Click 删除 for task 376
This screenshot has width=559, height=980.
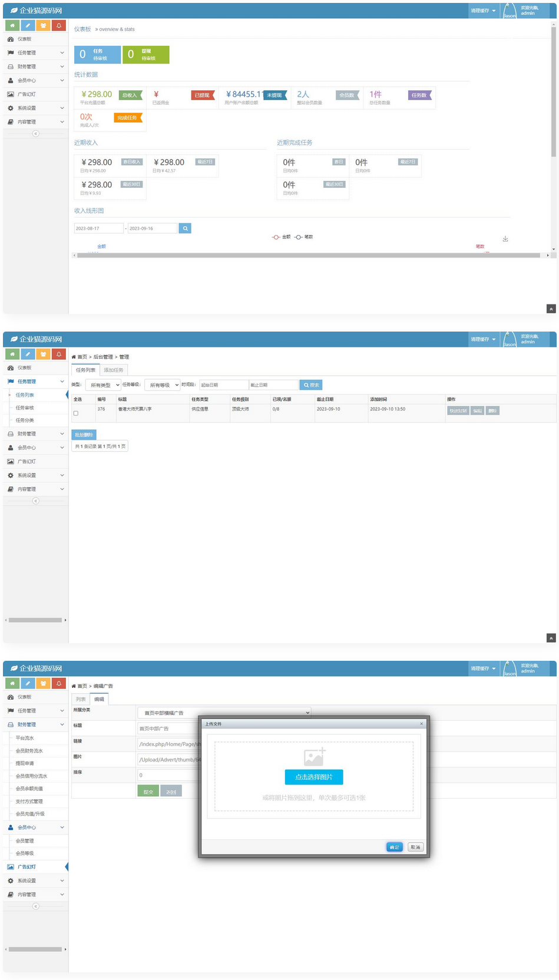tap(492, 410)
